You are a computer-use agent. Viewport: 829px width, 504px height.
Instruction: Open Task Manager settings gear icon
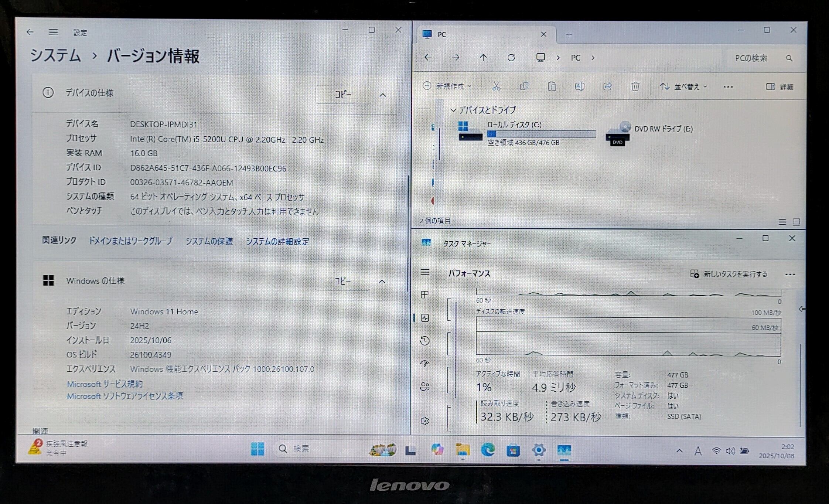[x=425, y=421]
